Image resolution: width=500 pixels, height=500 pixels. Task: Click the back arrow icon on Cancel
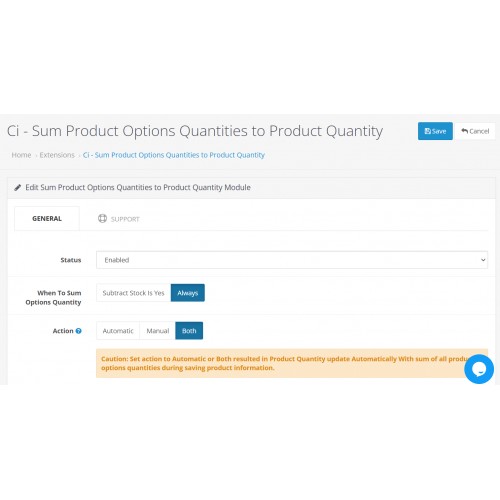[x=465, y=131]
